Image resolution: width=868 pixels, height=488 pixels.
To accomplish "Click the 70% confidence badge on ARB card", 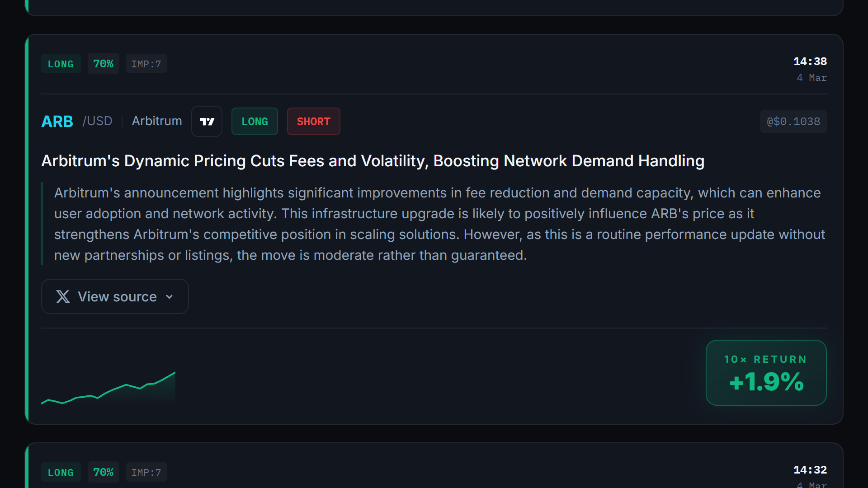I will 103,64.
